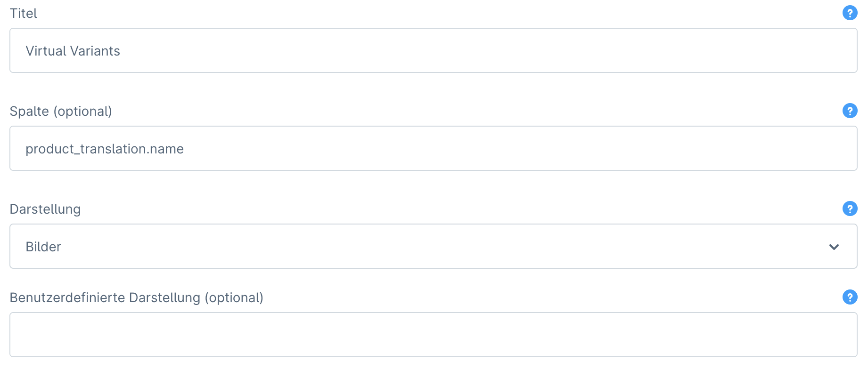Click the Darstellung help question mark
Screen dimensions: 868x369
click(850, 209)
